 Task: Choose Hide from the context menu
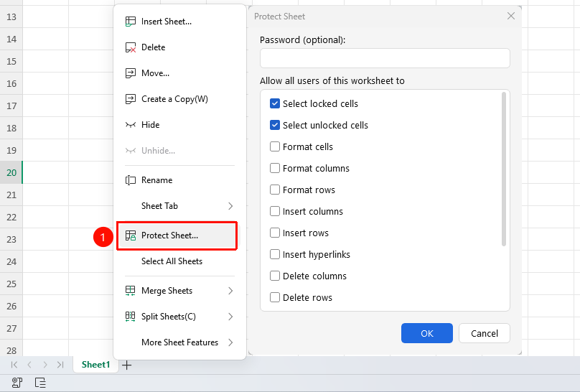pos(179,125)
